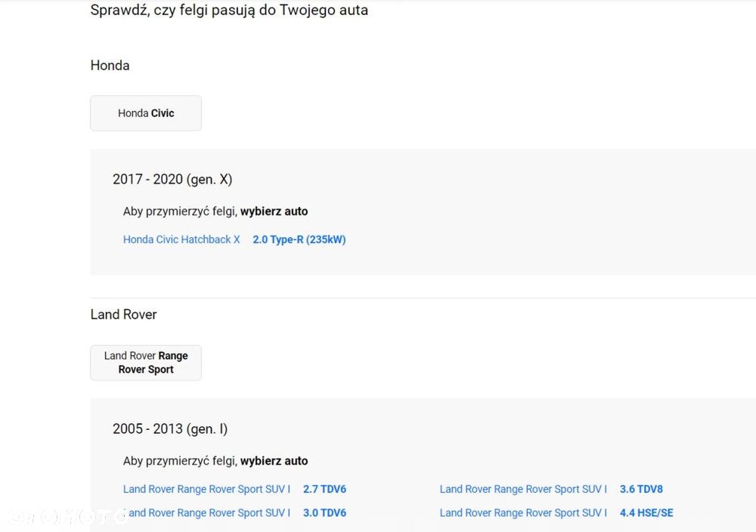Viewport: 756px width, 532px height.
Task: Open the Honda Civic Hatchback X link
Action: pyautogui.click(x=181, y=240)
